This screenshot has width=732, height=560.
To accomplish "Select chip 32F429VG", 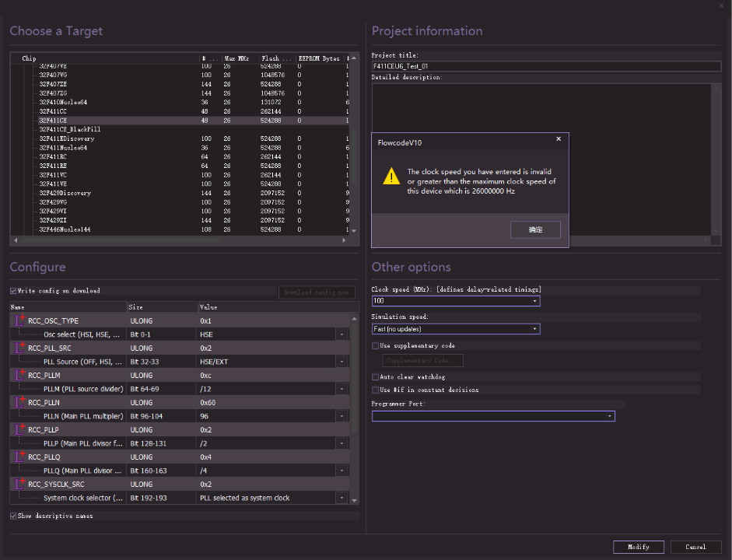I will [53, 202].
